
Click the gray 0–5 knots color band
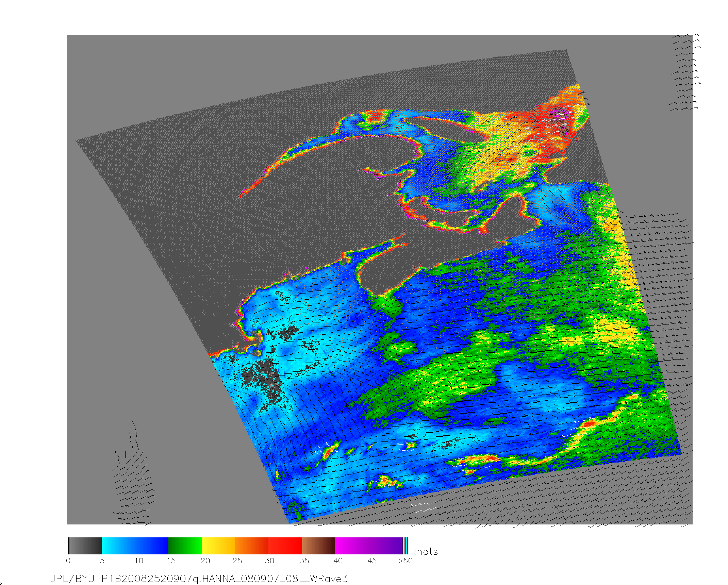(x=85, y=546)
